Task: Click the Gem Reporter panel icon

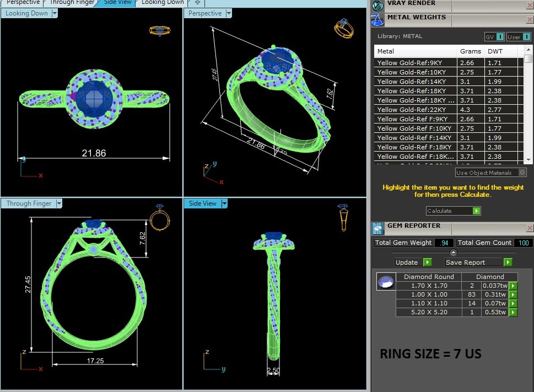Action: pos(377,228)
